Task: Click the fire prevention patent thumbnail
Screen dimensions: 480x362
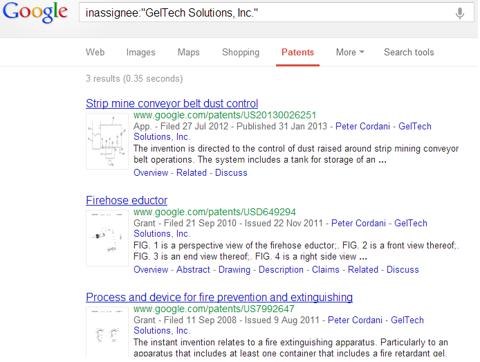Action: [107, 333]
